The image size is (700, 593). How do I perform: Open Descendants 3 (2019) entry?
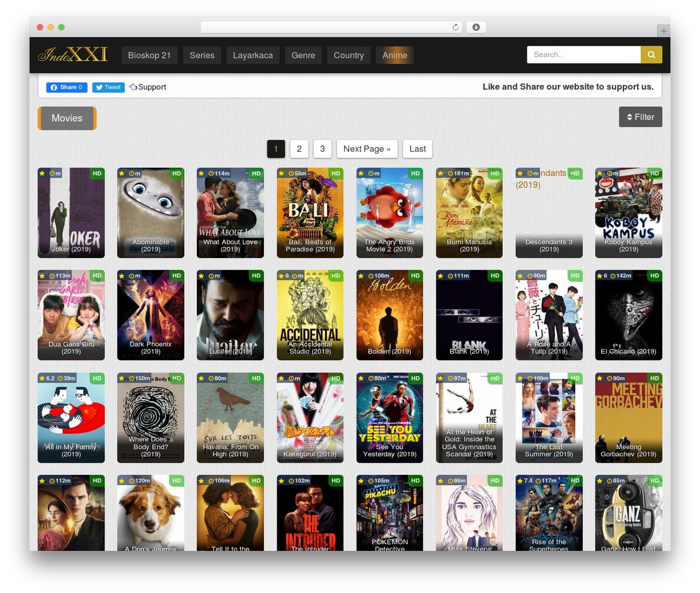(549, 213)
